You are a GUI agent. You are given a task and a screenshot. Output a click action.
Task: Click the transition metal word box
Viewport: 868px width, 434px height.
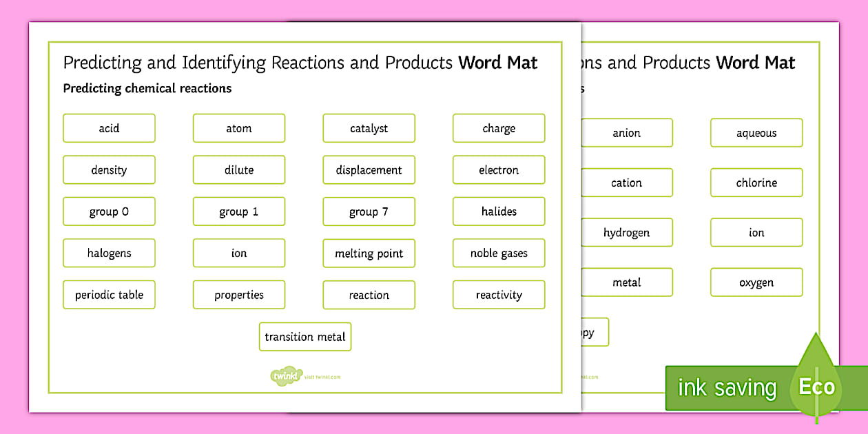[305, 337]
